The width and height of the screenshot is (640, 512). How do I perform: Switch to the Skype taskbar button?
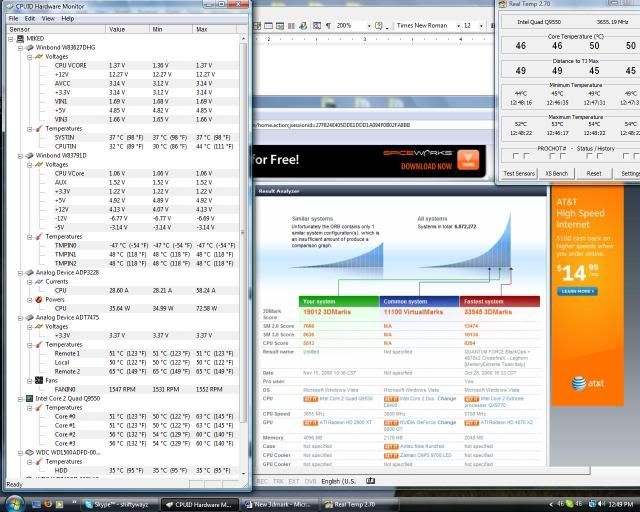coord(119,505)
